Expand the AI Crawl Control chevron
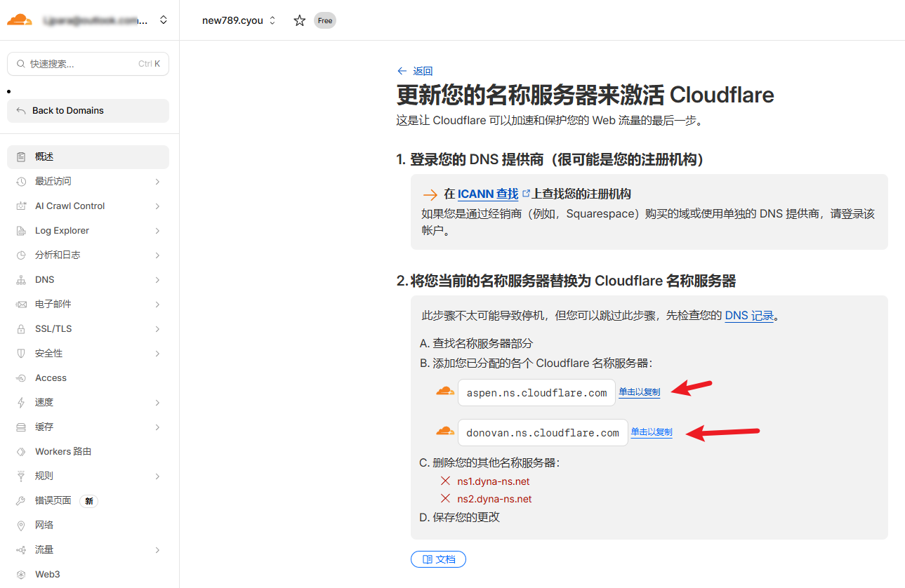This screenshot has height=588, width=905. pos(157,206)
